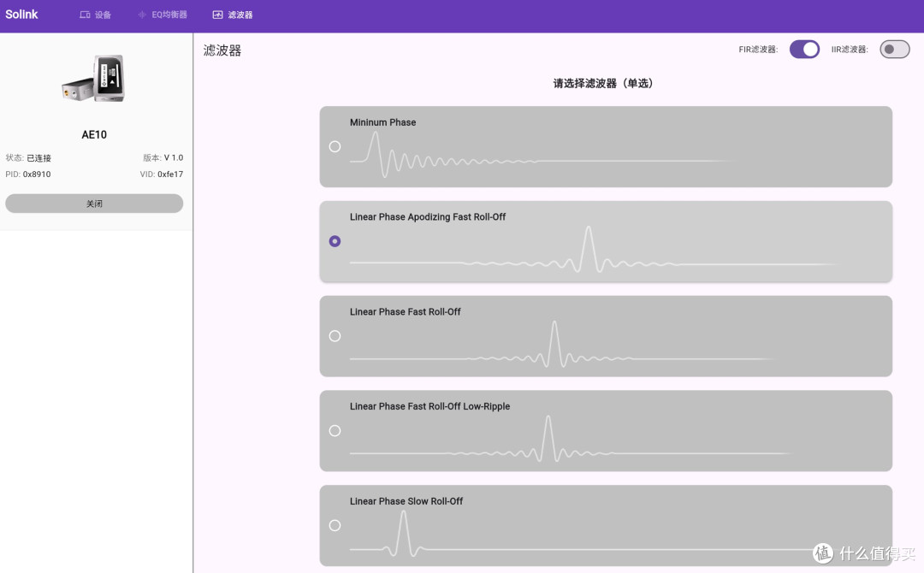Click the Mininum Phase label
924x573 pixels.
(383, 122)
